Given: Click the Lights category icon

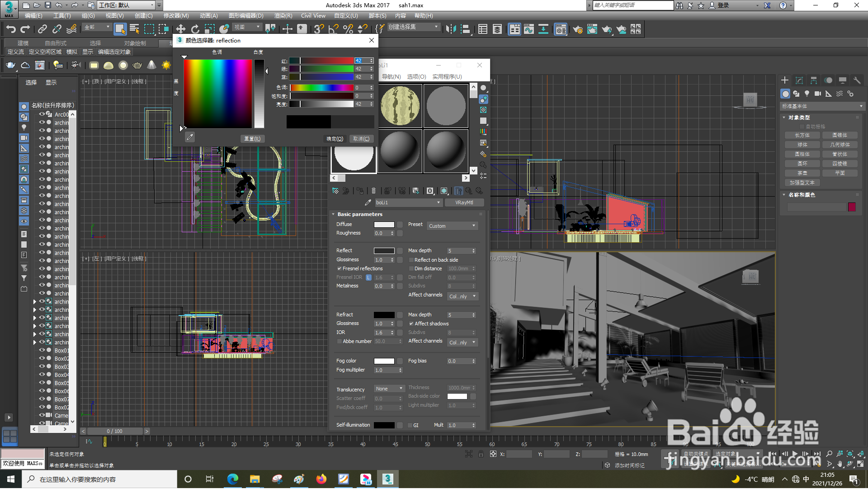Looking at the screenshot, I should point(807,94).
